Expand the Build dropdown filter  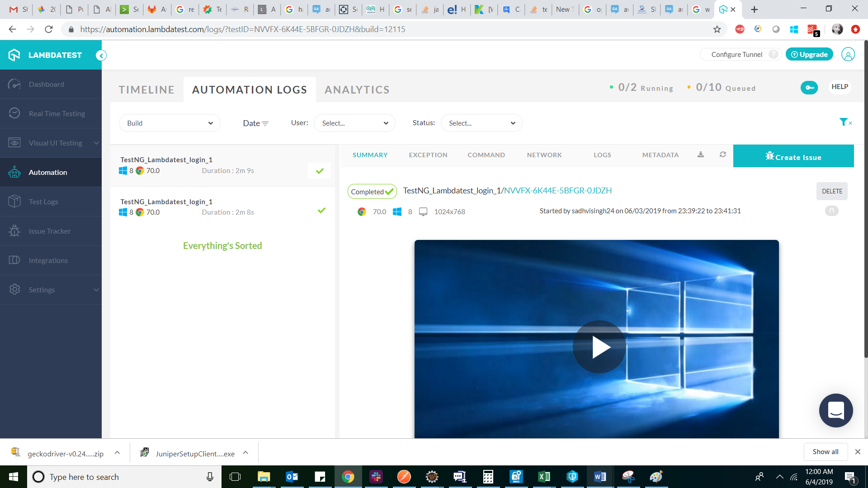(x=170, y=123)
